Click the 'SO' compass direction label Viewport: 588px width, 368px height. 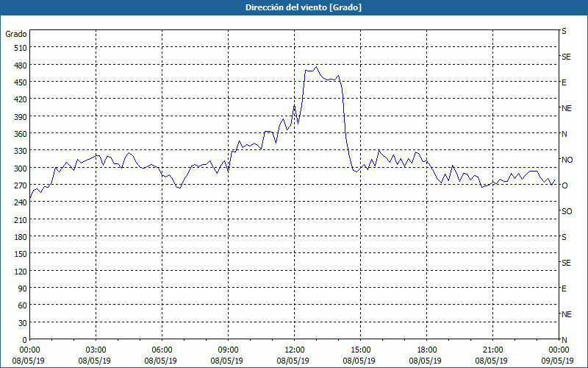567,211
